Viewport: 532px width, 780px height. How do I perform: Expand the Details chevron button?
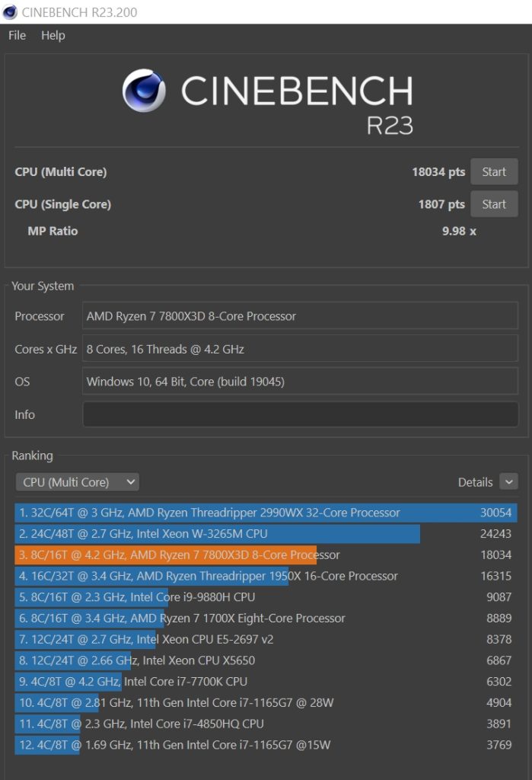[x=508, y=481]
